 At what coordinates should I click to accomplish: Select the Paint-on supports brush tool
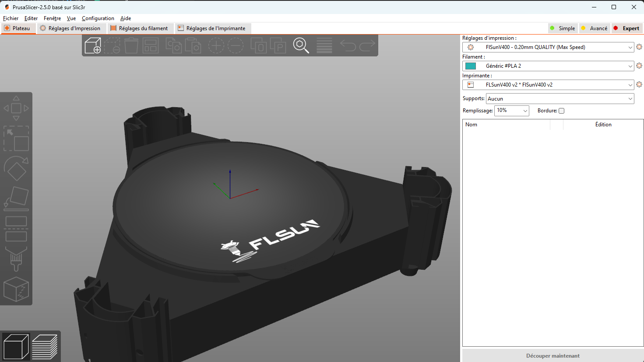click(16, 259)
